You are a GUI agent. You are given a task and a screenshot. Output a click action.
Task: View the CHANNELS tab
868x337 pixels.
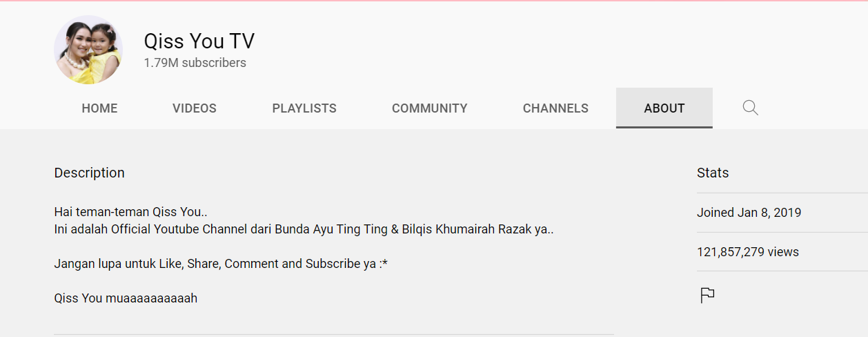pos(555,108)
